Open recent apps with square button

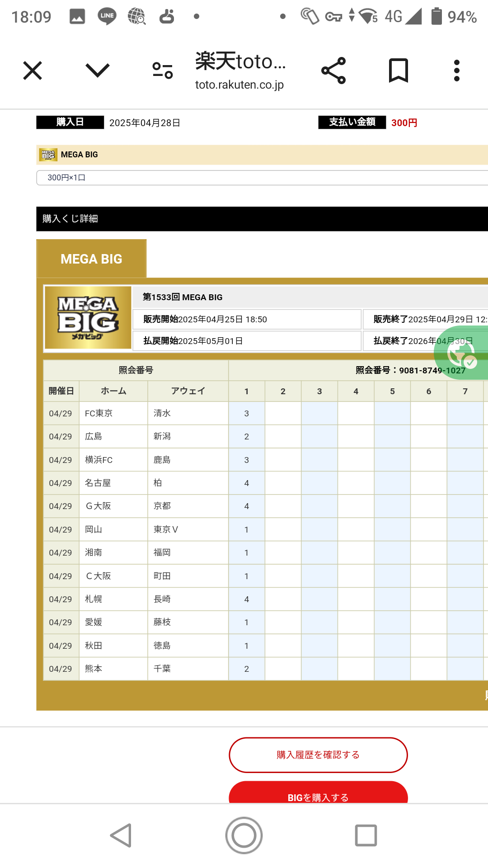coord(366,835)
